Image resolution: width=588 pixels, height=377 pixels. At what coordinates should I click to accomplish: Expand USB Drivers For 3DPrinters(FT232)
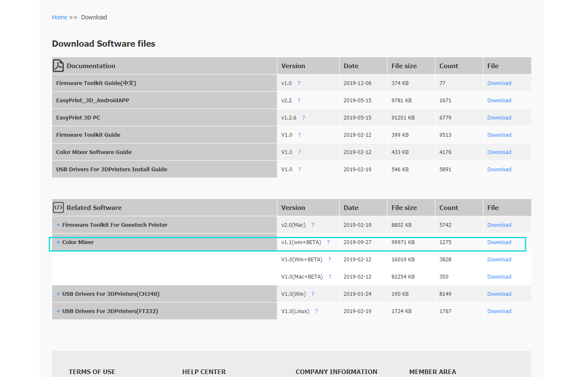[58, 311]
